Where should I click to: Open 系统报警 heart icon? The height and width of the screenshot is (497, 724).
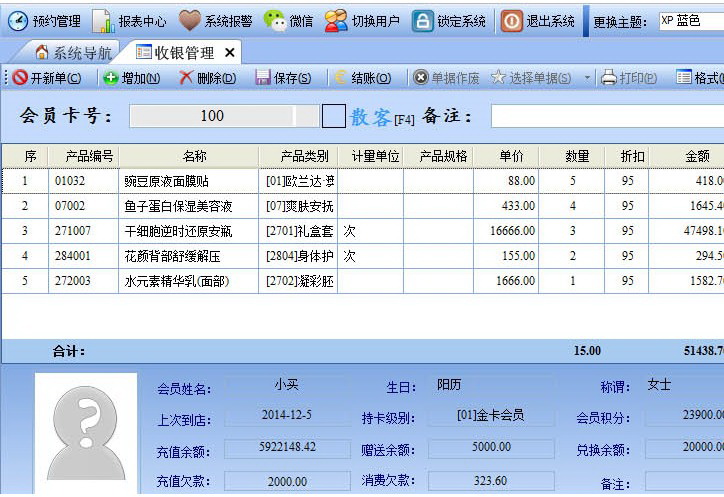(189, 21)
